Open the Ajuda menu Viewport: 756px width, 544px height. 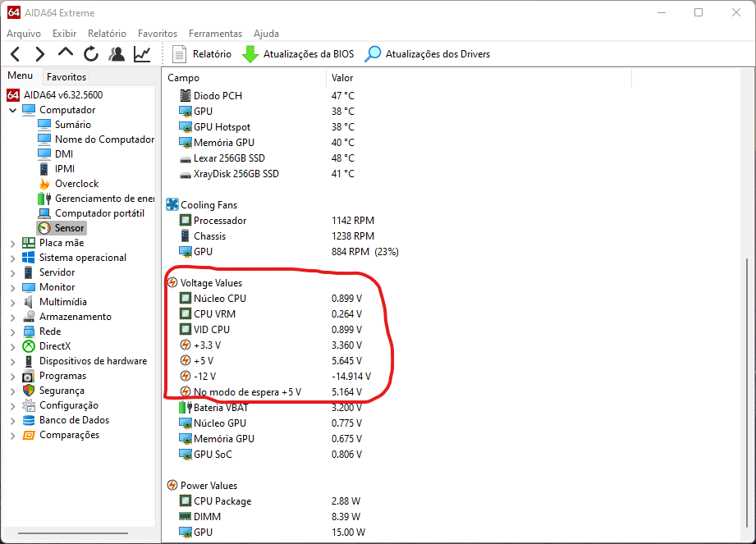[266, 34]
